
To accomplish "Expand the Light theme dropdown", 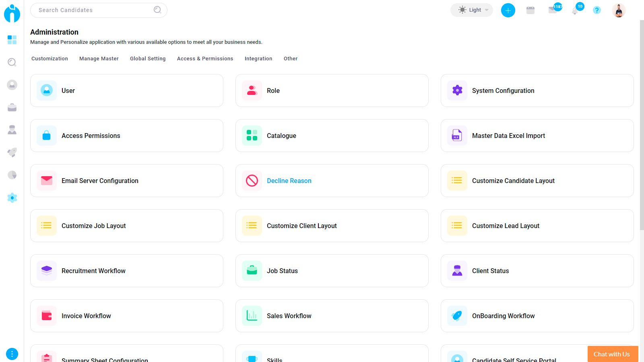I will click(x=471, y=10).
